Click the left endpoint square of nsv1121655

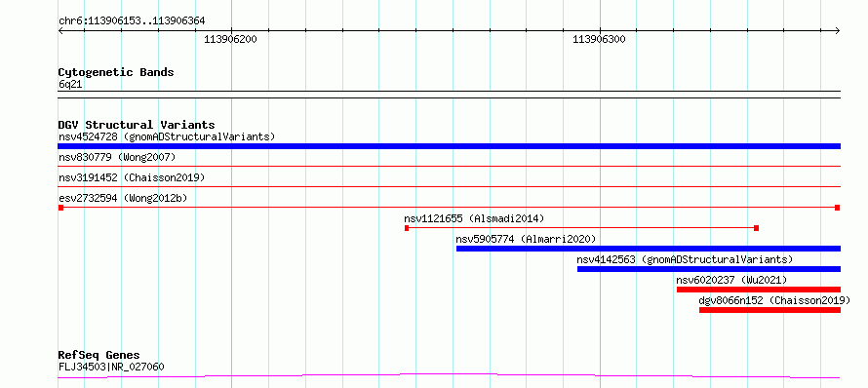[x=407, y=228]
